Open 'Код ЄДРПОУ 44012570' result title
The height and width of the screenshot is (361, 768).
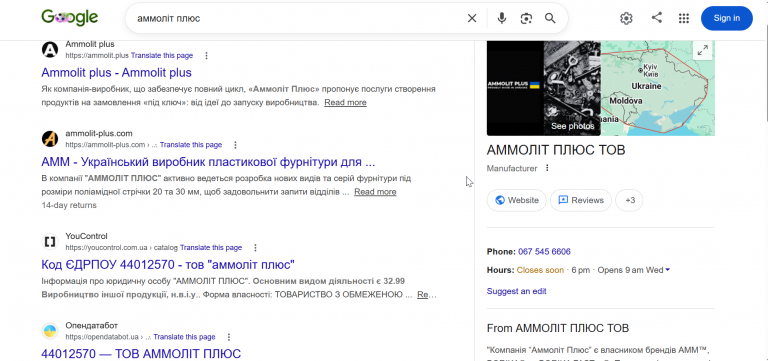[168, 265]
